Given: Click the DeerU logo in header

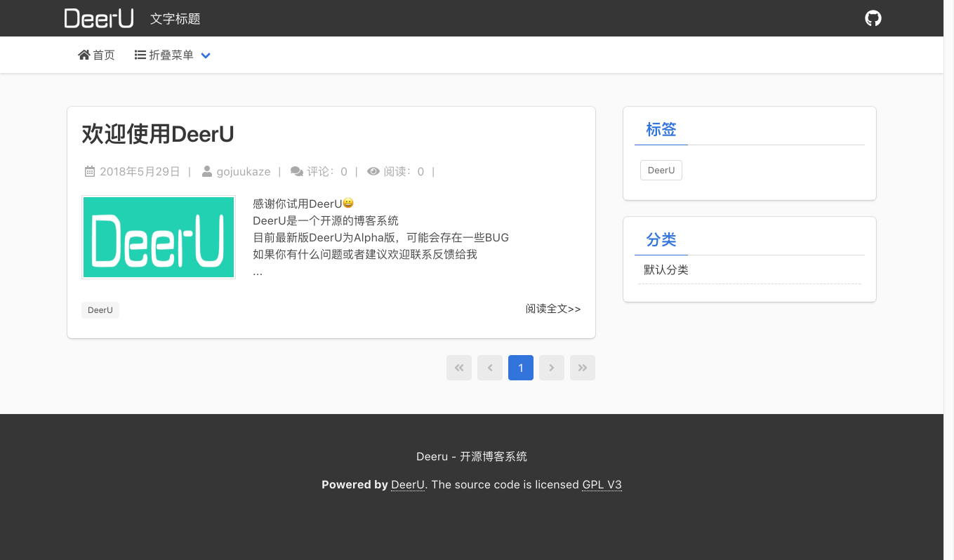Looking at the screenshot, I should [x=99, y=18].
